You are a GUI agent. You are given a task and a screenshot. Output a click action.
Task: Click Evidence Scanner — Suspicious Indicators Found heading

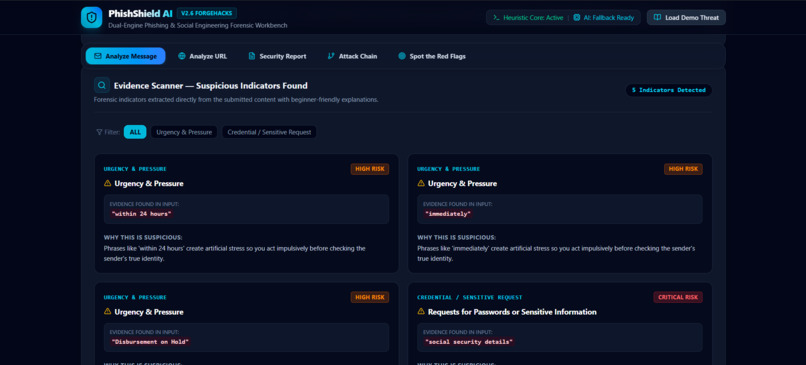(211, 86)
